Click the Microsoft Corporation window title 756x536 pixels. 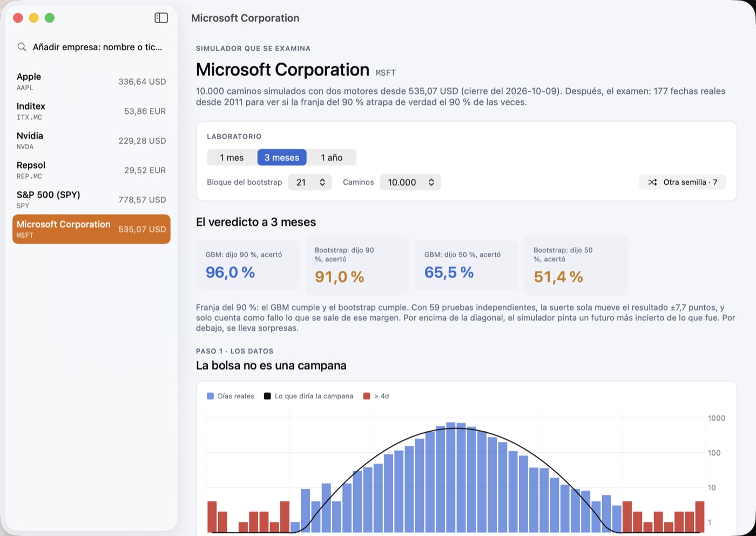[245, 18]
